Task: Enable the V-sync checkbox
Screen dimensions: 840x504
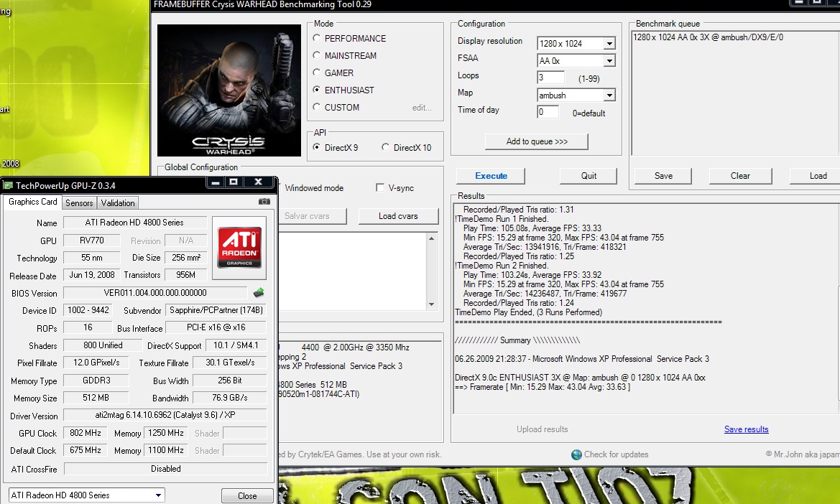Action: click(x=380, y=187)
